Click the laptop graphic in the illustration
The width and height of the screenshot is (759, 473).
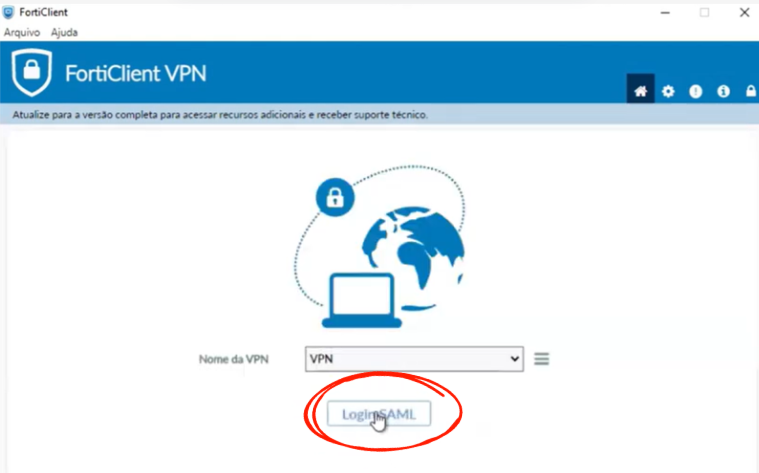coord(362,300)
